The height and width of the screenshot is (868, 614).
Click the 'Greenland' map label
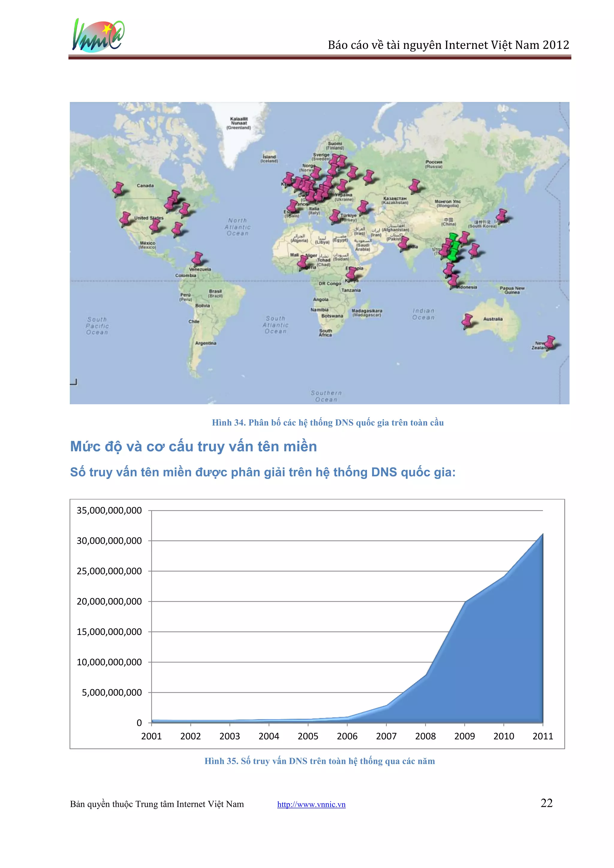point(239,123)
